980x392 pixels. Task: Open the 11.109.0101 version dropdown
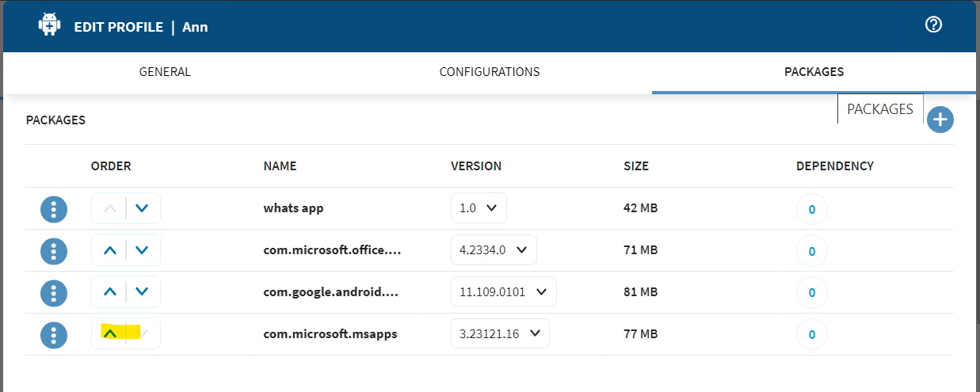pyautogui.click(x=503, y=291)
